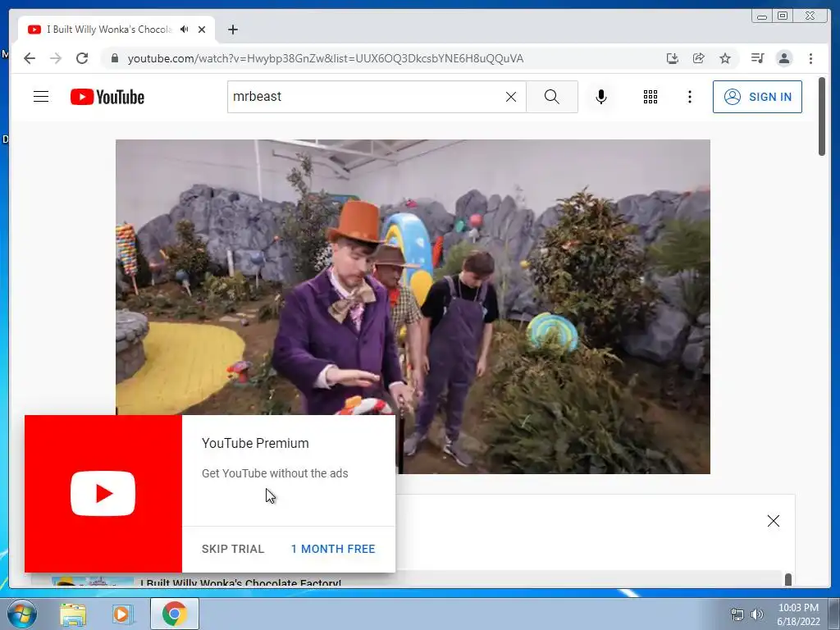Click the search magnifier button
Viewport: 840px width, 630px height.
(x=552, y=97)
